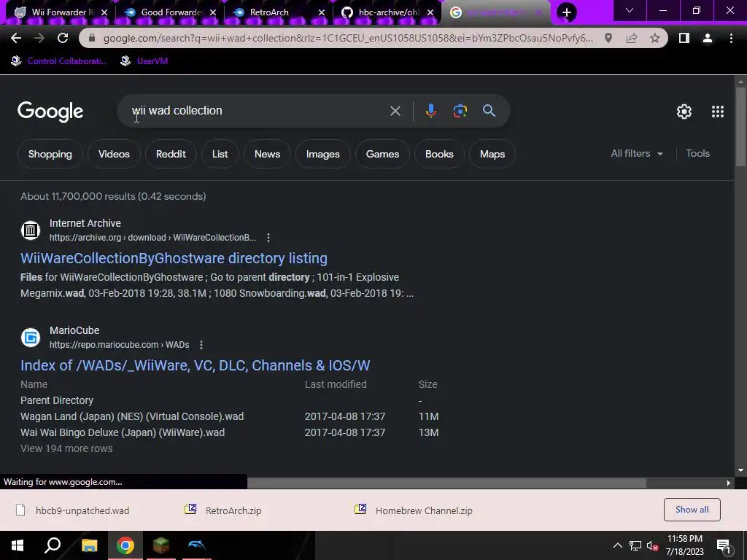Click the browser address bar URL
747x560 pixels.
[348, 38]
